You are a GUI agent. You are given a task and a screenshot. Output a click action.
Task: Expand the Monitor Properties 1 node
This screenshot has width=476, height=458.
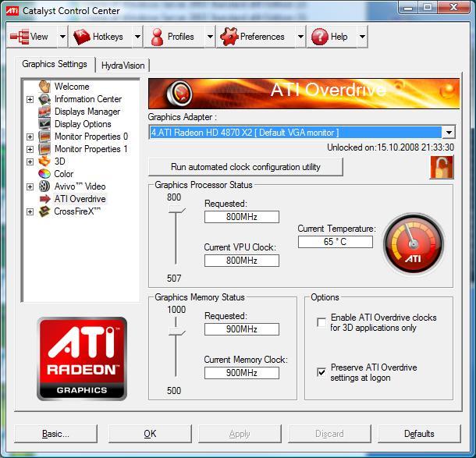point(30,149)
